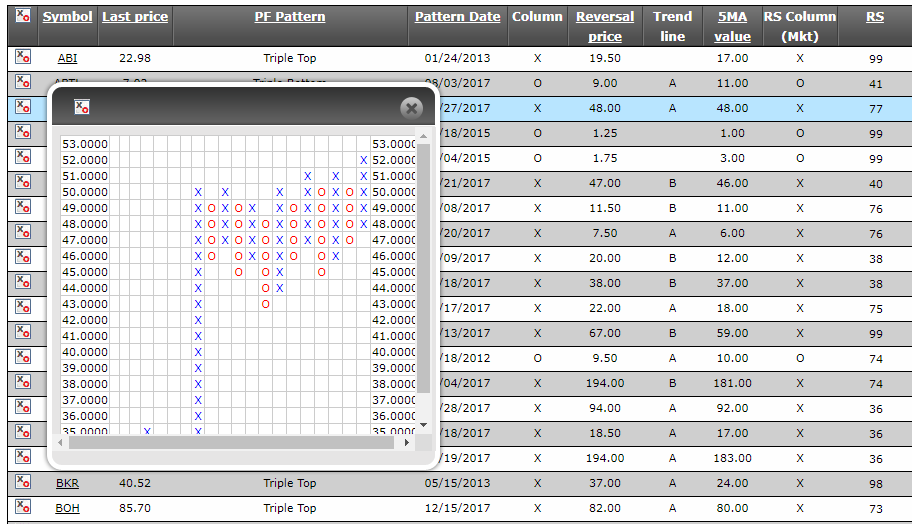912x524 pixels.
Task: Click the chart icon in the table header
Action: 23,17
